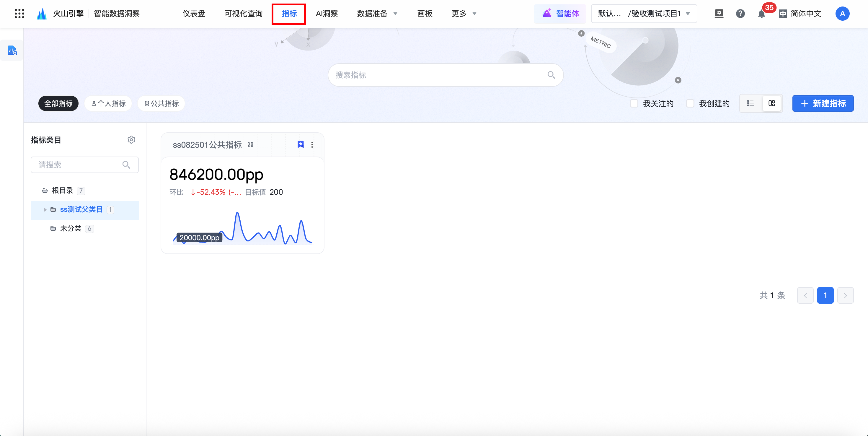Image resolution: width=868 pixels, height=436 pixels.
Task: Open the three-dot menu on metric card
Action: 312,144
